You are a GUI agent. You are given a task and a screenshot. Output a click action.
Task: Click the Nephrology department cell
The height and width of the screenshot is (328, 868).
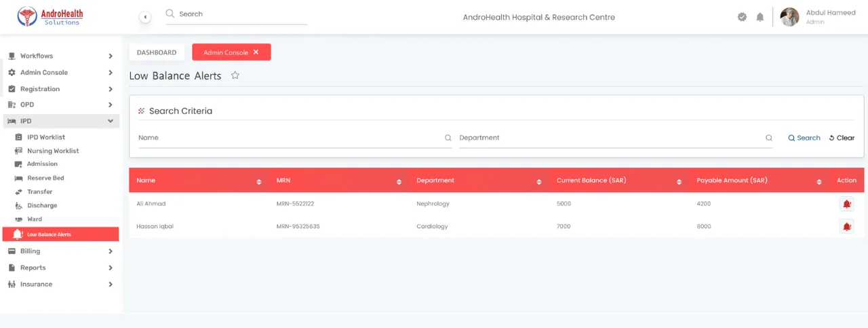433,204
